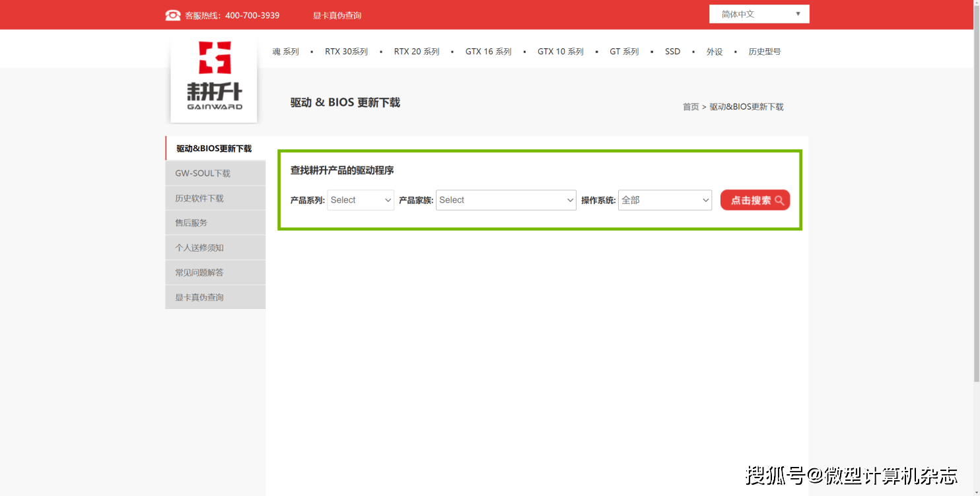Open the 魂 系列 menu item
This screenshot has width=980, height=496.
[286, 51]
